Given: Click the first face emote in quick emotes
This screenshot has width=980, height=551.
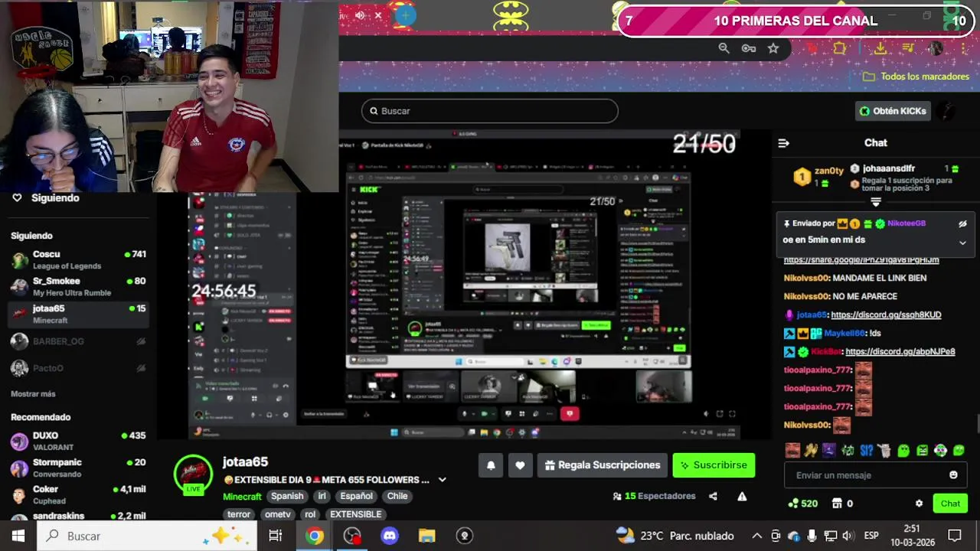Looking at the screenshot, I should point(792,451).
